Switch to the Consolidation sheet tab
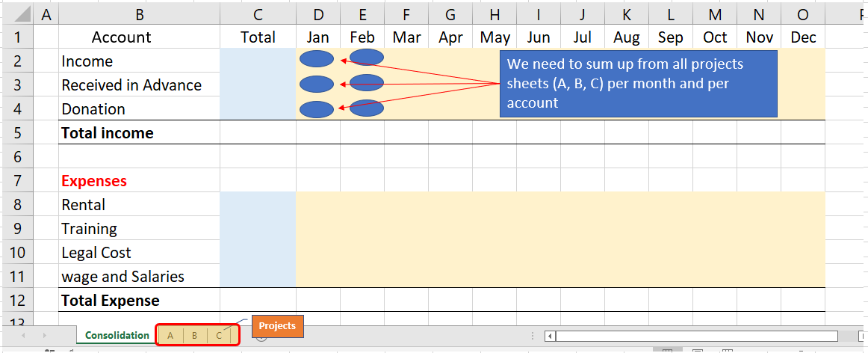This screenshot has height=353, width=868. pyautogui.click(x=117, y=335)
